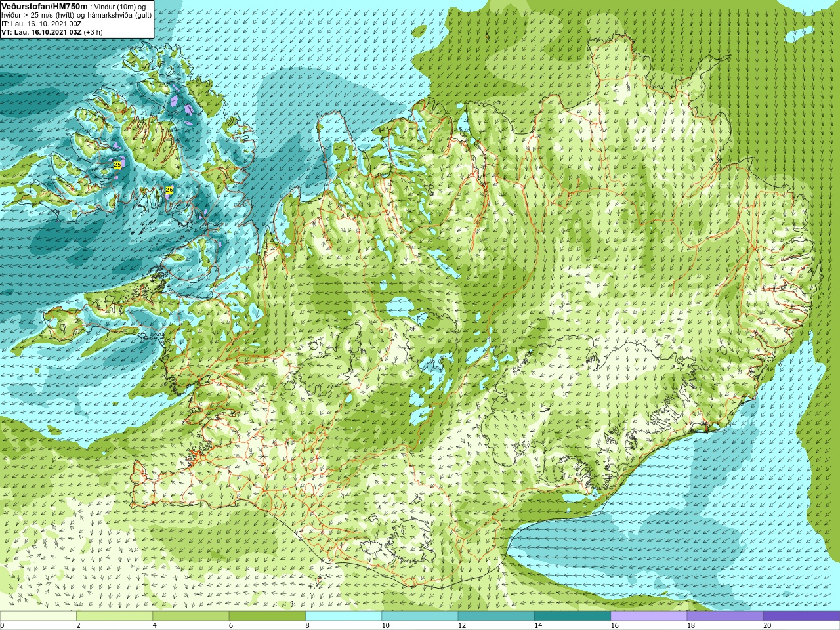Click the "IT: Lau. 16. 10. 2021 00Z" line

click(41, 24)
